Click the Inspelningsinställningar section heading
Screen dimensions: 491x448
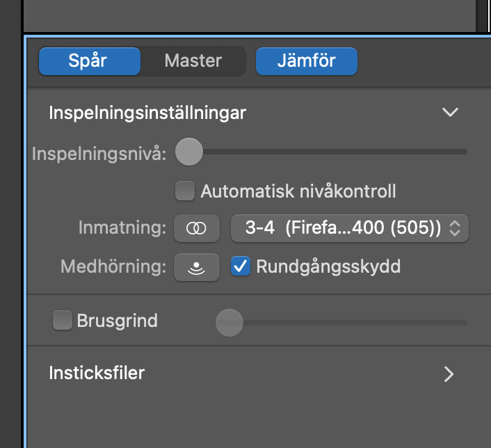click(x=147, y=112)
